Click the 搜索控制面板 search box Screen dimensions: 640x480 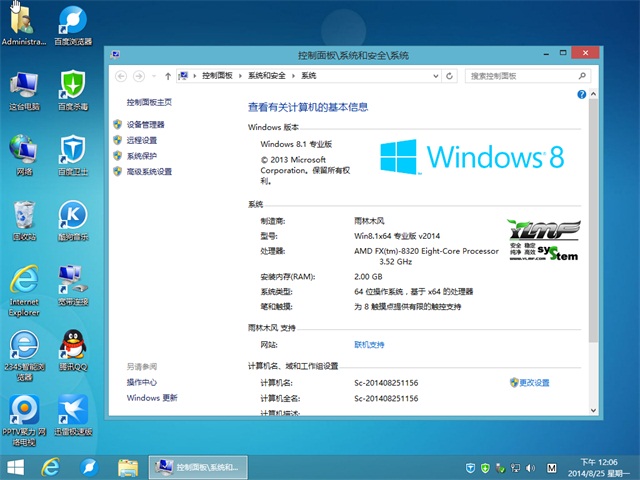tap(520, 75)
